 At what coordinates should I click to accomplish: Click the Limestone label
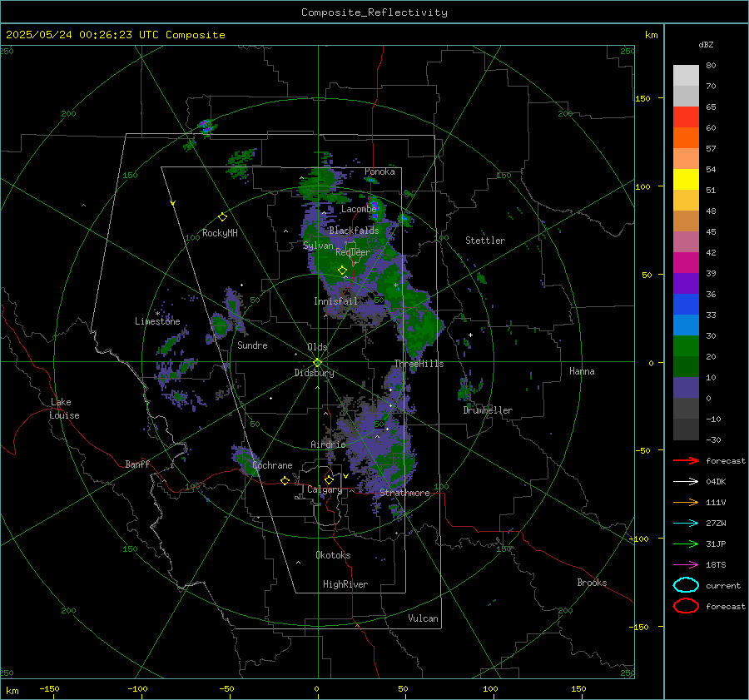(157, 321)
